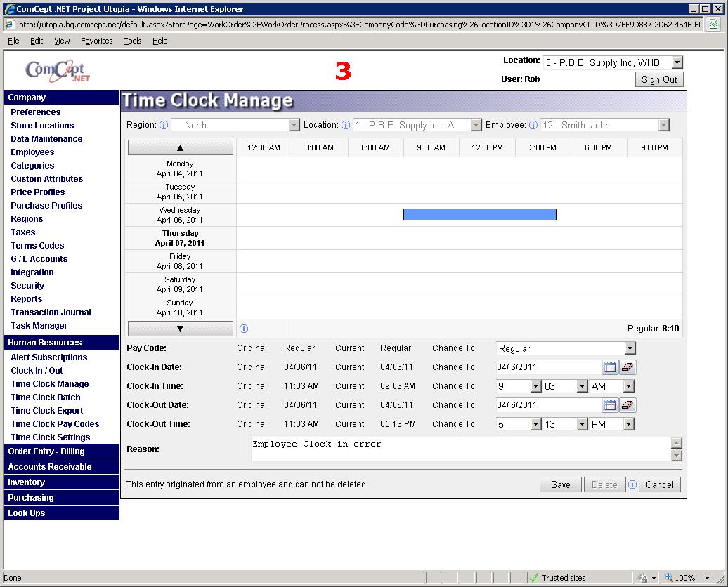Clear the Clock-In Date with eraser icon
Viewport: 728px width, 587px height.
(628, 367)
